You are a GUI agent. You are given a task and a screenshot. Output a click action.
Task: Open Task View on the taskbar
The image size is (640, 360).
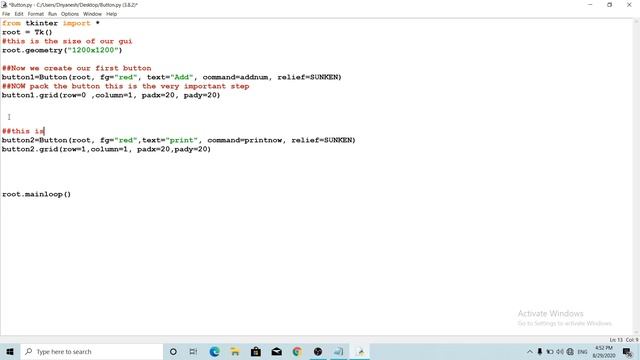(x=193, y=351)
